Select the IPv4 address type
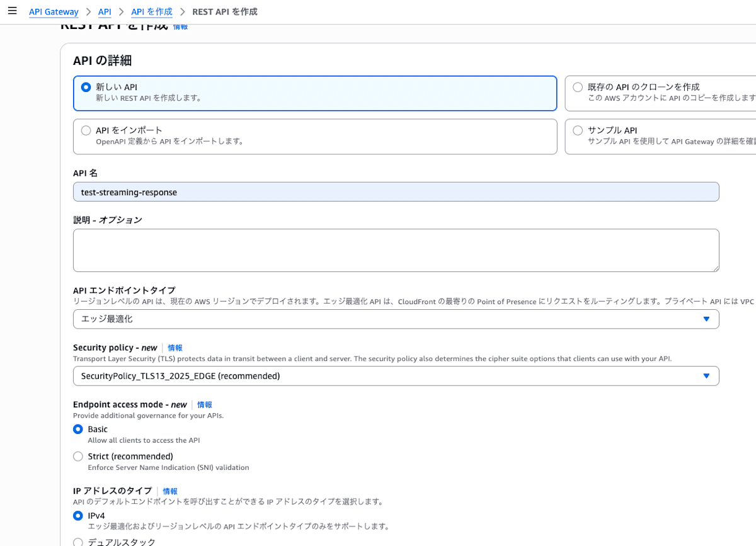 click(x=78, y=515)
